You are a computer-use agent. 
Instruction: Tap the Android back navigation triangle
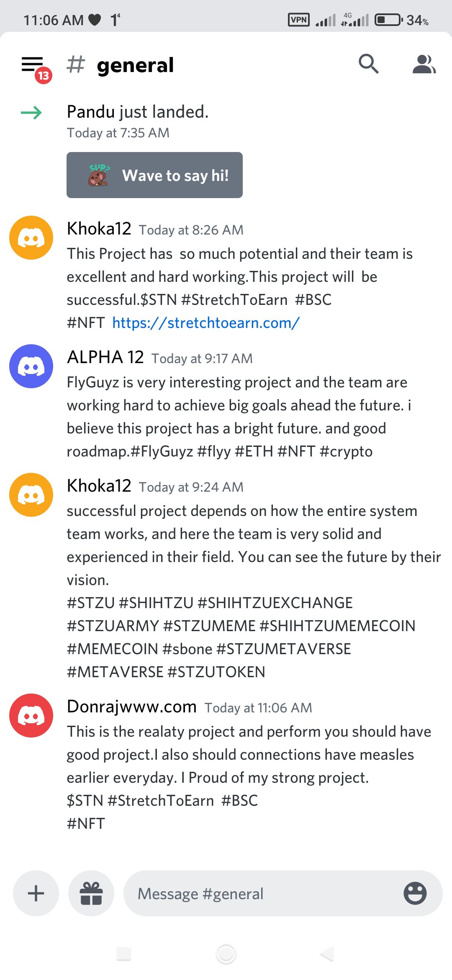[x=327, y=954]
